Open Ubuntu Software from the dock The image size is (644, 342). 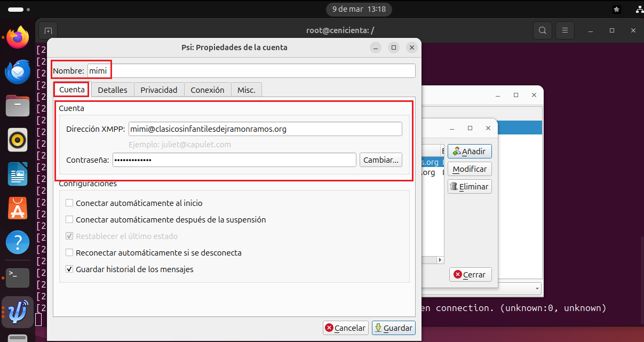coord(17,208)
